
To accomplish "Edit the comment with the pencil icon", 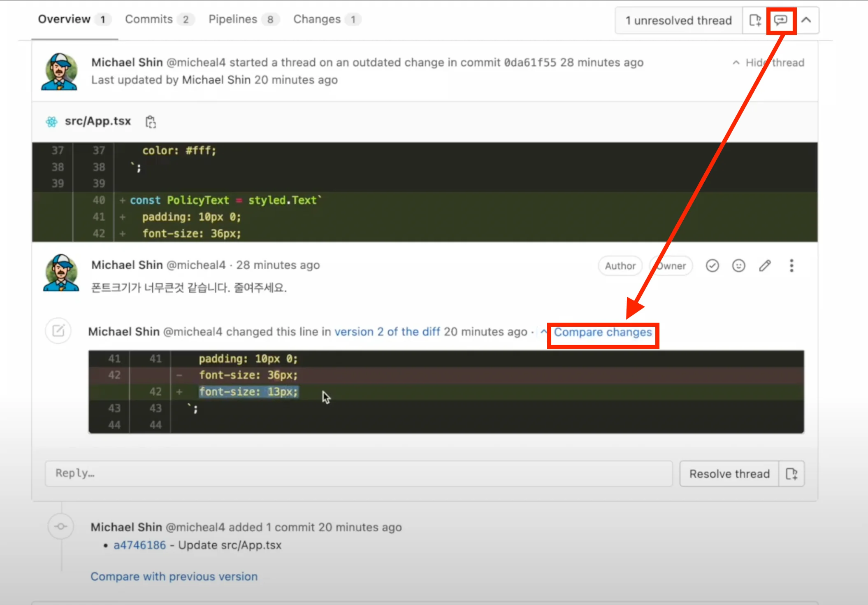I will [765, 266].
